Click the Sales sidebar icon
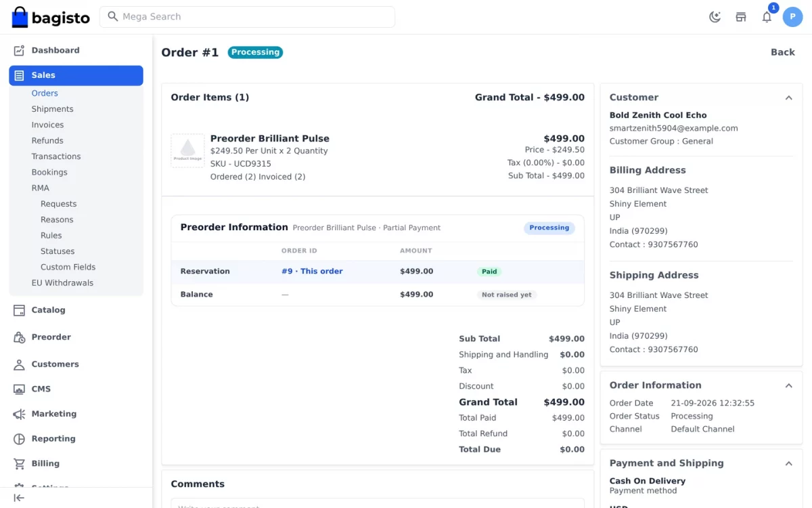 coord(19,75)
